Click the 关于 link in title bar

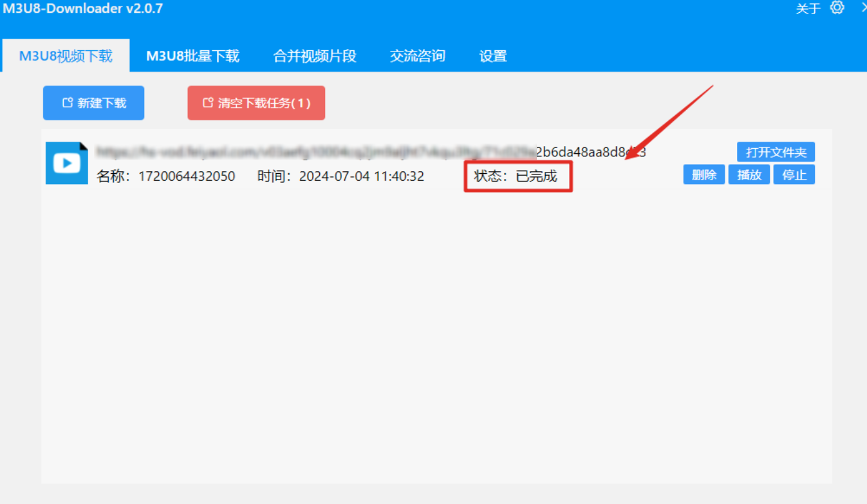click(808, 8)
